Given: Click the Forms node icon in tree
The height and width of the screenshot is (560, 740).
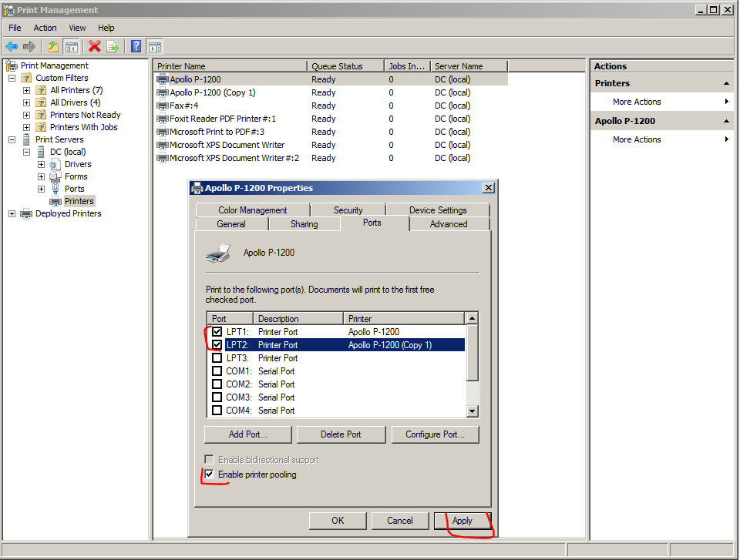Looking at the screenshot, I should pyautogui.click(x=55, y=176).
